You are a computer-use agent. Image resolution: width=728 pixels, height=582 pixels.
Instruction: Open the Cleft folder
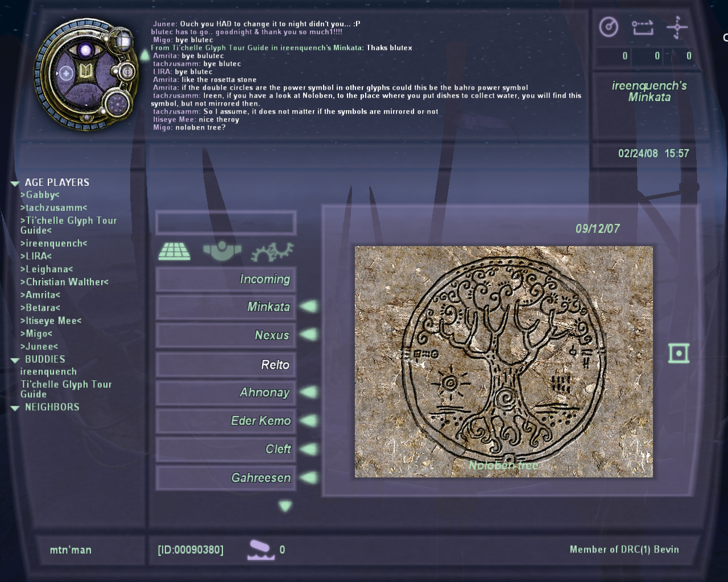[226, 449]
